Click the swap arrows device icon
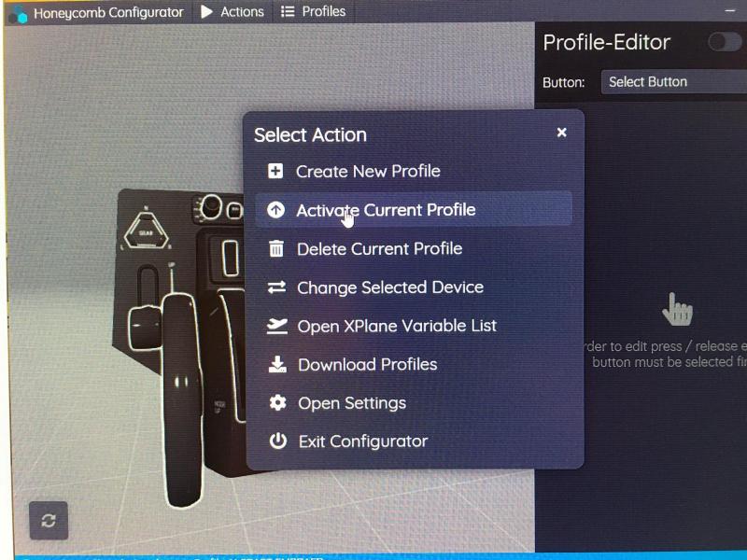The height and width of the screenshot is (560, 747). point(276,287)
